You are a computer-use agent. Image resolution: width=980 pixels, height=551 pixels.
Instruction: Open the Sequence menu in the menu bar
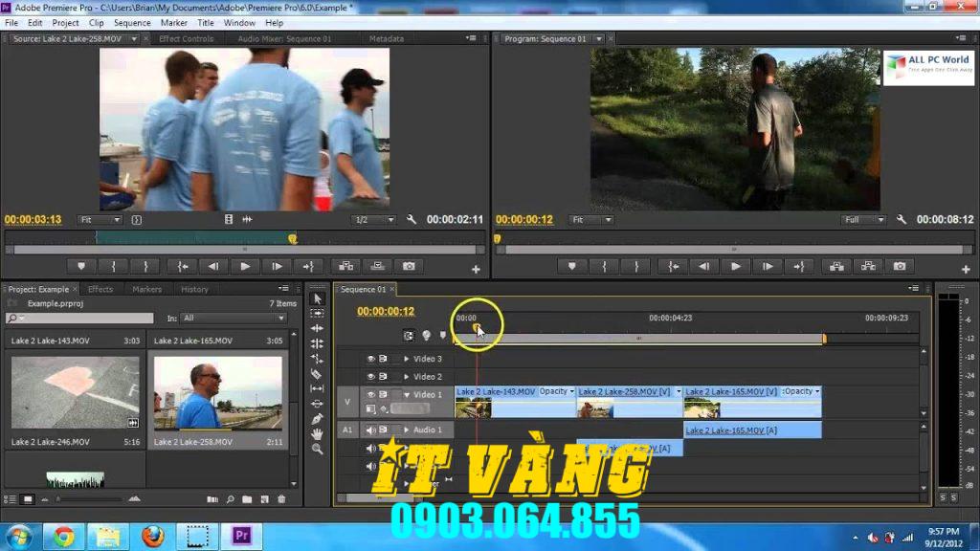[x=132, y=22]
